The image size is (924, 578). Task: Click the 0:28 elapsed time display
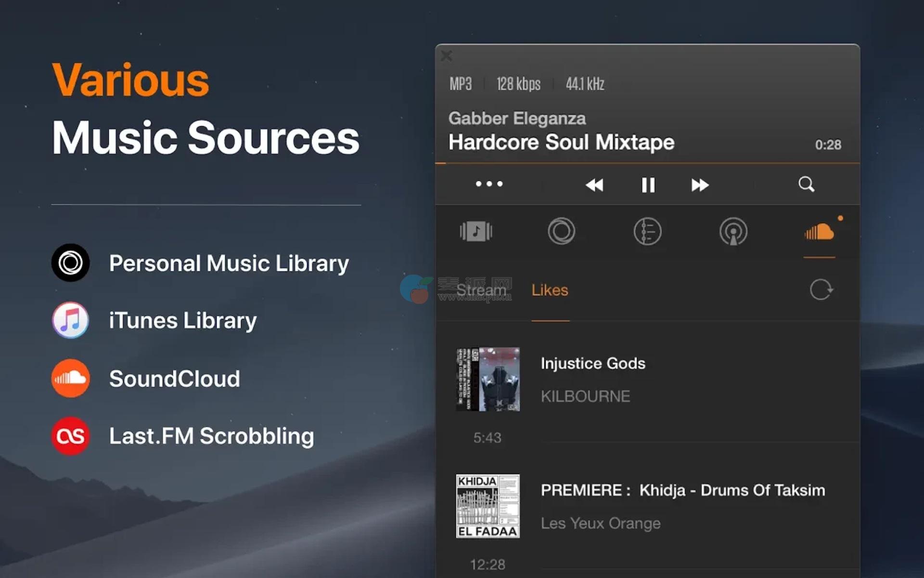(828, 144)
